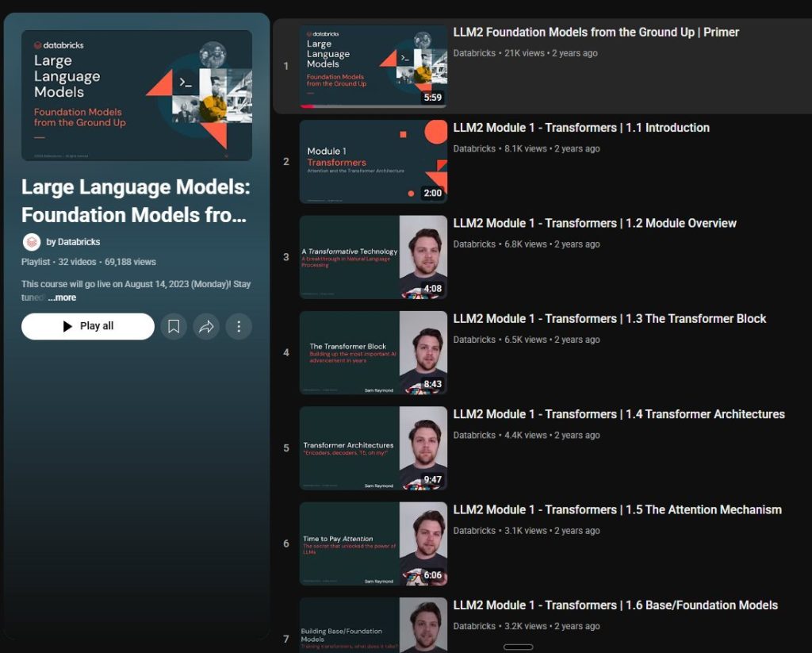The width and height of the screenshot is (812, 653).
Task: Save the playlist using the bookmark icon
Action: [174, 326]
